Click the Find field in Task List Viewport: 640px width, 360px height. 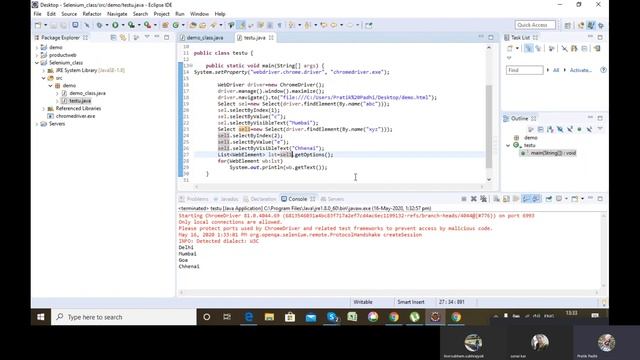coord(524,70)
